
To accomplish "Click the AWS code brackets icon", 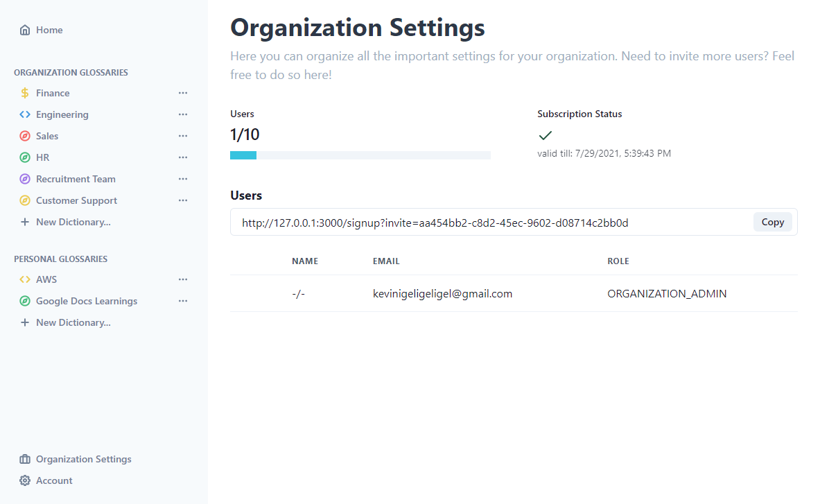I will 25,279.
